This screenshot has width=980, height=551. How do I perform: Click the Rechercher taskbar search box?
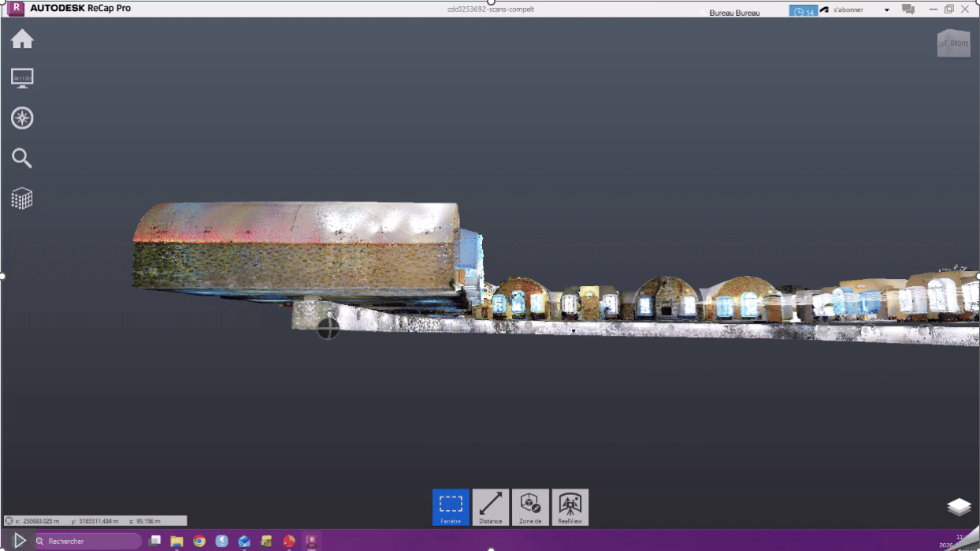click(x=88, y=541)
